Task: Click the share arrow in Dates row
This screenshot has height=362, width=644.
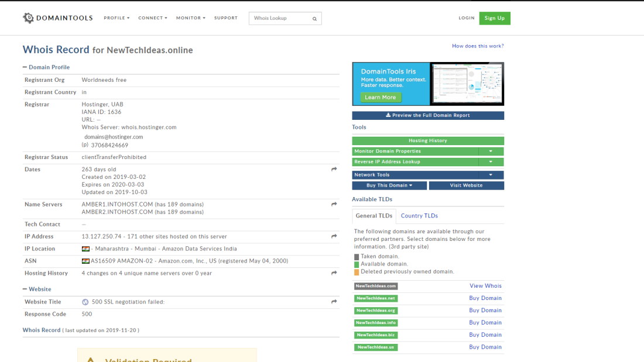Action: (334, 169)
